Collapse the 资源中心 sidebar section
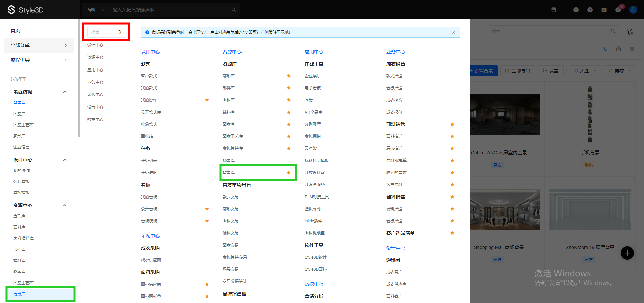This screenshot has height=303, width=644. pyautogui.click(x=65, y=205)
